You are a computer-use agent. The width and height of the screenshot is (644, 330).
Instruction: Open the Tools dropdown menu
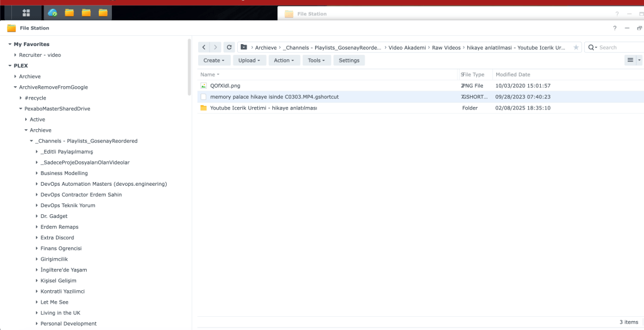[x=316, y=60]
